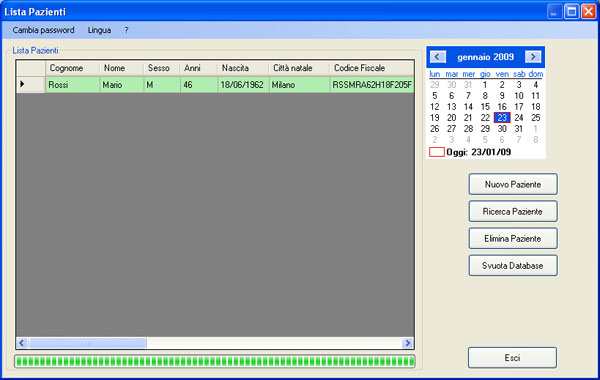
Task: Select calendar day 23 highlighted
Action: 502,117
